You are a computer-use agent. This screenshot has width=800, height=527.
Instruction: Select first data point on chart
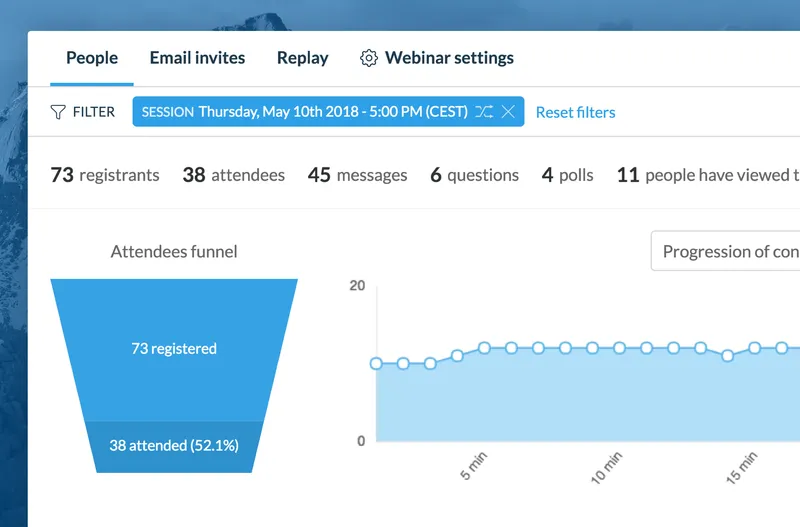[376, 364]
